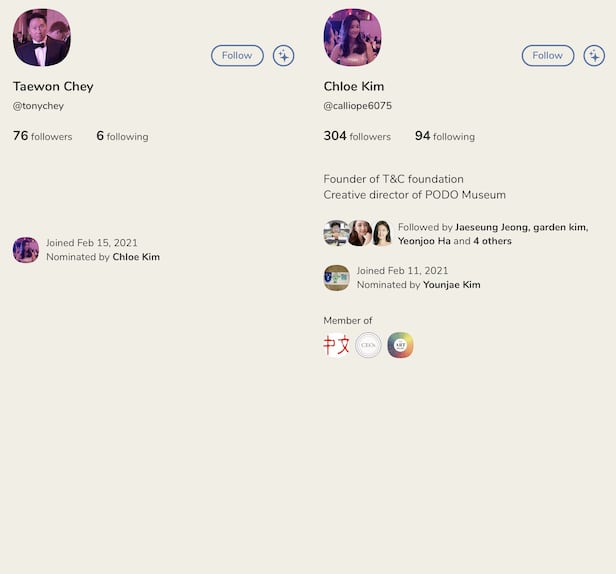Open Yeonjoo Ha's profile link

424,241
